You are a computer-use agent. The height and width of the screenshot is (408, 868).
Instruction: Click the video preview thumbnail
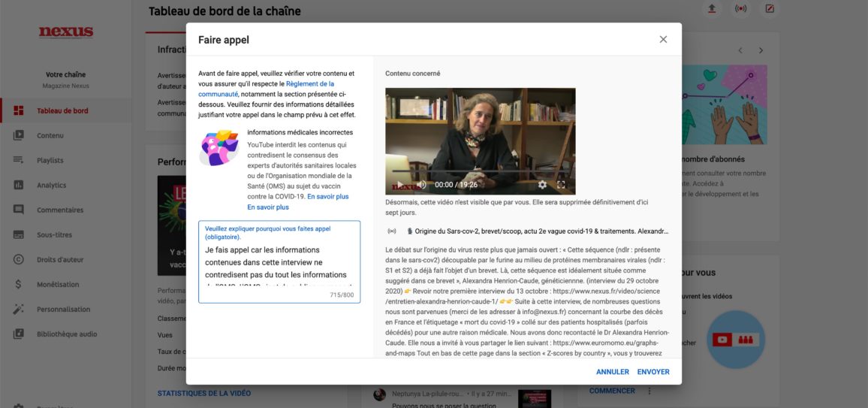pyautogui.click(x=480, y=141)
